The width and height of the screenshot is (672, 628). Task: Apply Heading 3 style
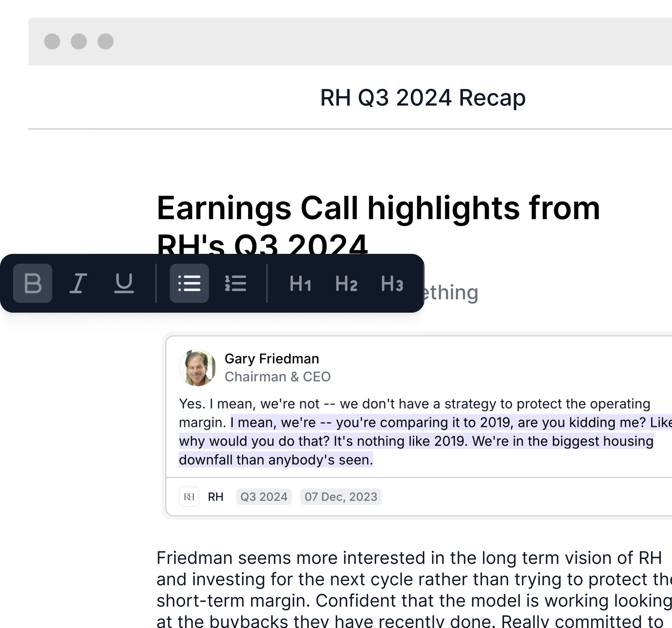(392, 283)
